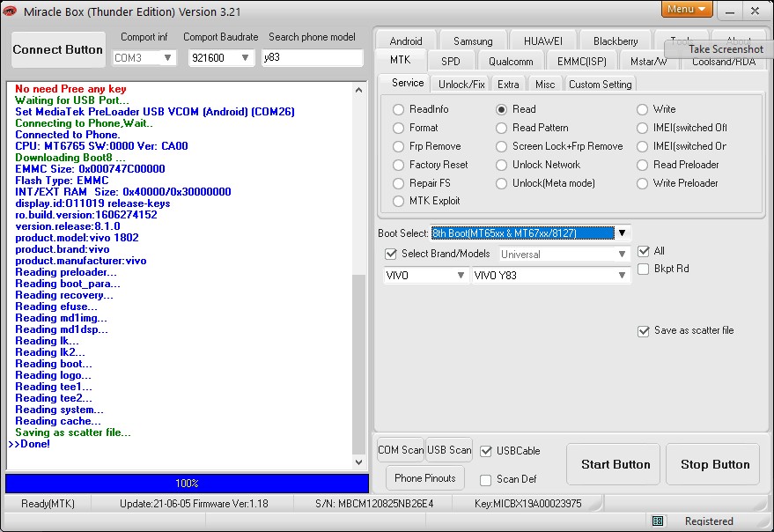Click the blue 100% progress bar

pos(187,484)
